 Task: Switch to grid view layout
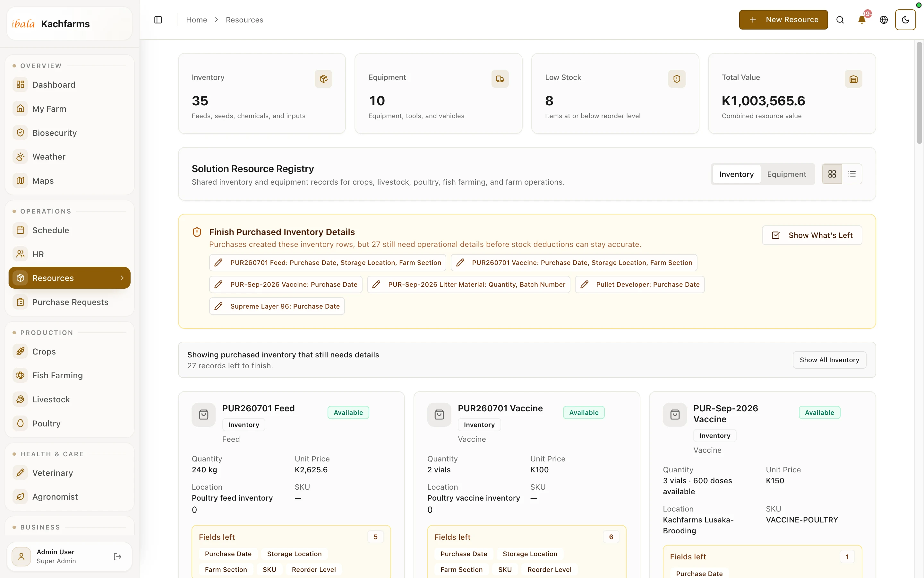pos(832,174)
